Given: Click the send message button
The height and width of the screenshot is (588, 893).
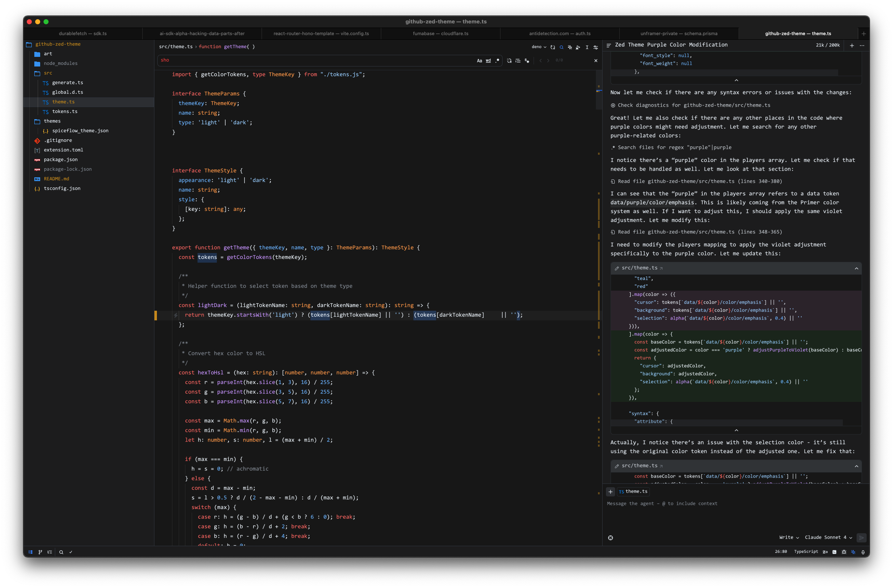Looking at the screenshot, I should (861, 537).
